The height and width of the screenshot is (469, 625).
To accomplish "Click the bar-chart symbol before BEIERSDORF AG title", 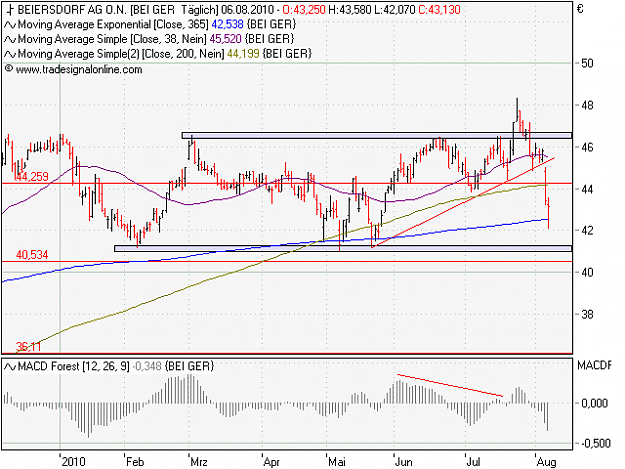I will (10, 10).
